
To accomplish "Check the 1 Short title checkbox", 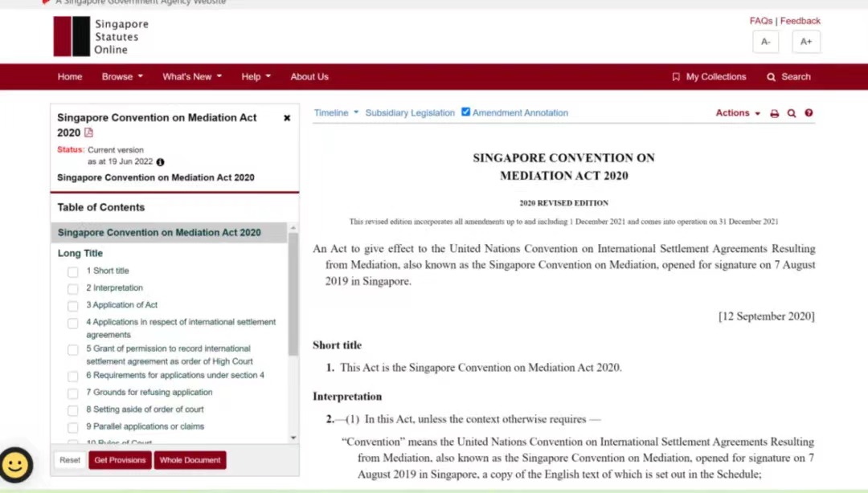I will pyautogui.click(x=72, y=271).
